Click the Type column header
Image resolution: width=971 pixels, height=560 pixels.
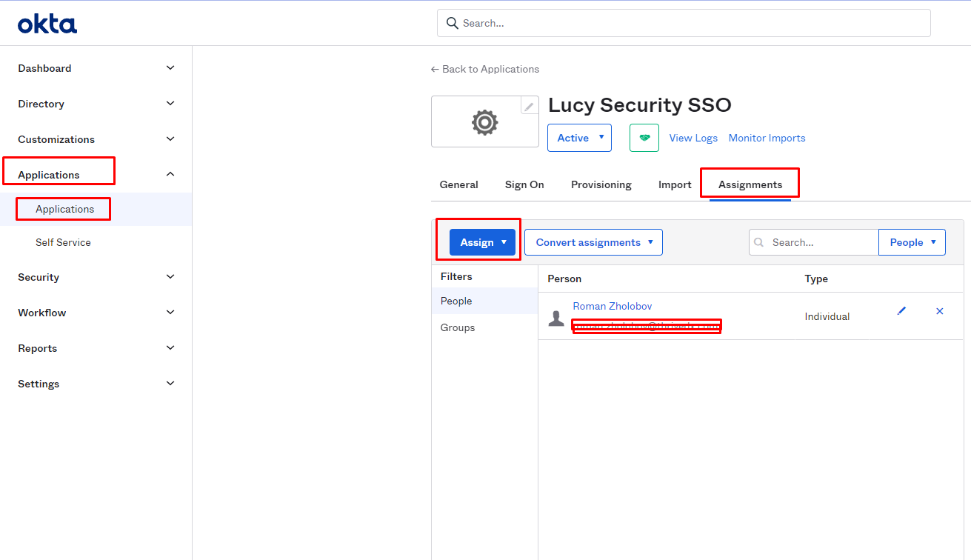816,279
